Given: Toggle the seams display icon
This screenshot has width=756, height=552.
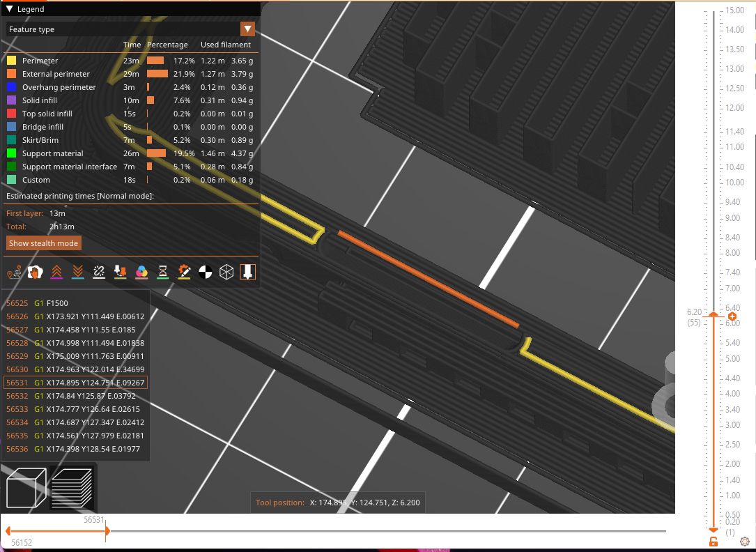Looking at the screenshot, I should click(x=99, y=272).
